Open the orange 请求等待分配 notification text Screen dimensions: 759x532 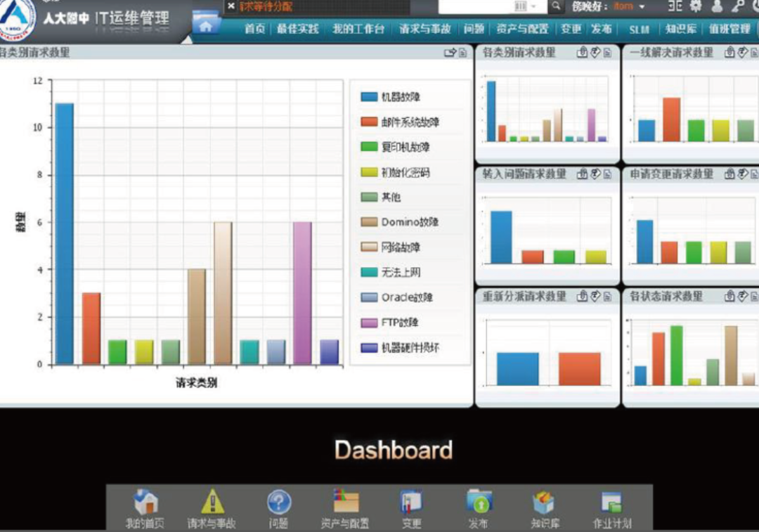tap(266, 7)
